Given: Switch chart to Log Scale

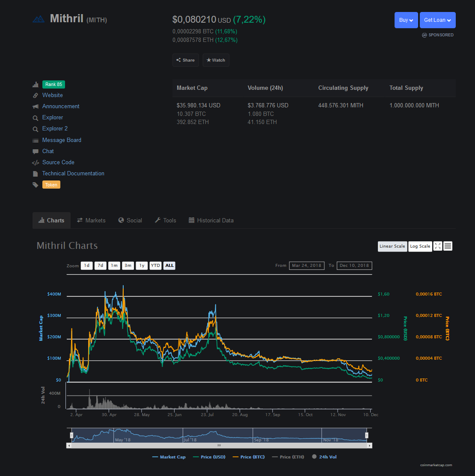Looking at the screenshot, I should coord(420,246).
